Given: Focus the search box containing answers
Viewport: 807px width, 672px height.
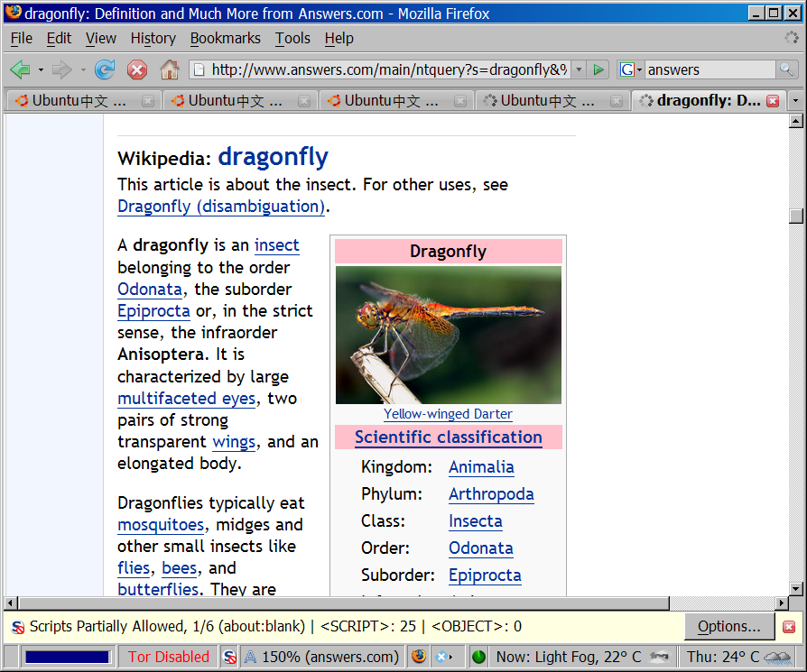Looking at the screenshot, I should (x=710, y=69).
